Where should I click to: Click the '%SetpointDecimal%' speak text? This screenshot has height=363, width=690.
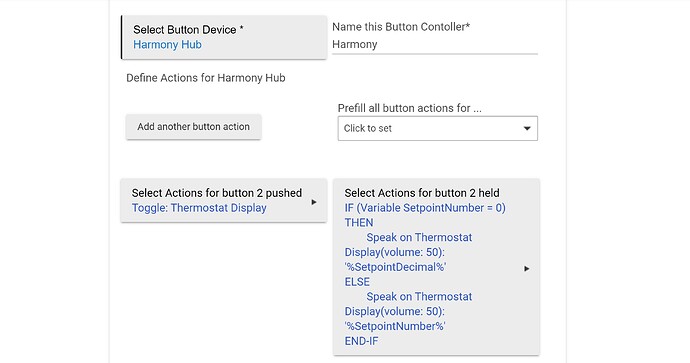pyautogui.click(x=395, y=267)
